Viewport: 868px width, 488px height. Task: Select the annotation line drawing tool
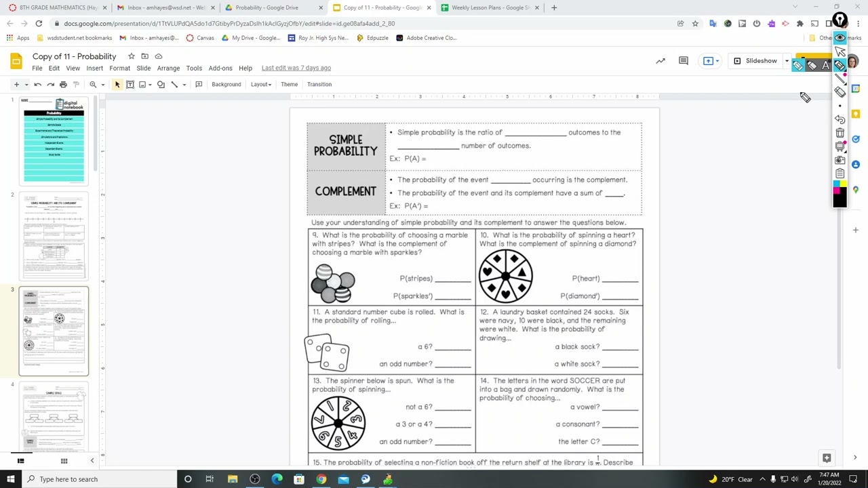coord(840,79)
